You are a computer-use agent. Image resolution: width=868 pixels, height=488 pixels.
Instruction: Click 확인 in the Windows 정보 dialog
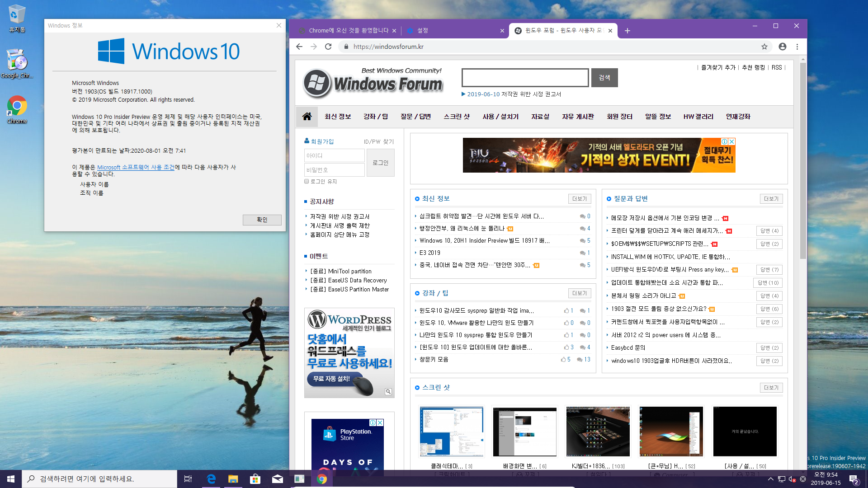262,220
